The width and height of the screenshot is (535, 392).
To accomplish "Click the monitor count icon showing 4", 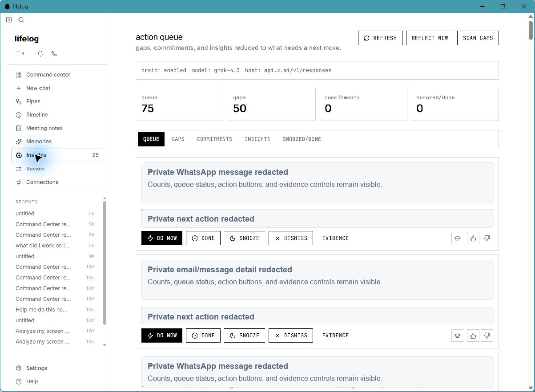I will (x=20, y=53).
